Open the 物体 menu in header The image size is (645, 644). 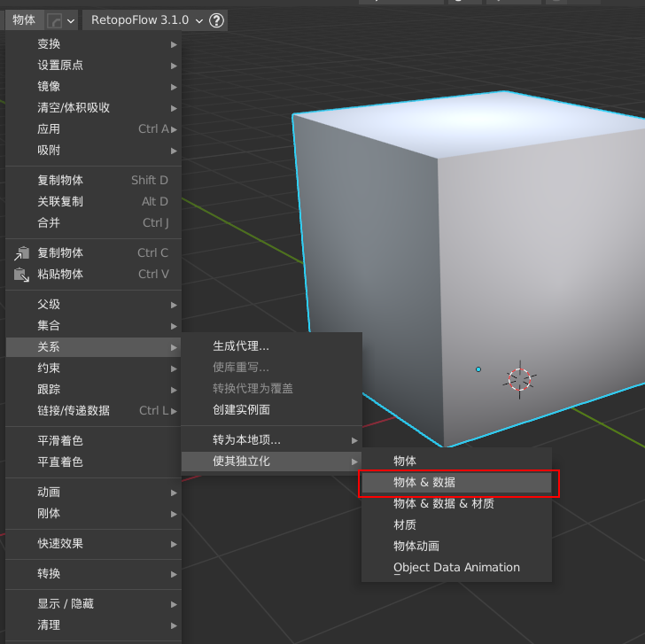click(24, 19)
